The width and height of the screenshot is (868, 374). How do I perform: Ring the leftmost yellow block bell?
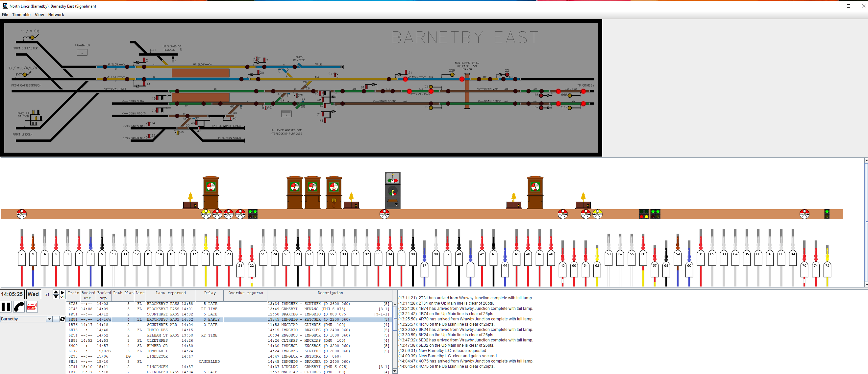tap(190, 202)
